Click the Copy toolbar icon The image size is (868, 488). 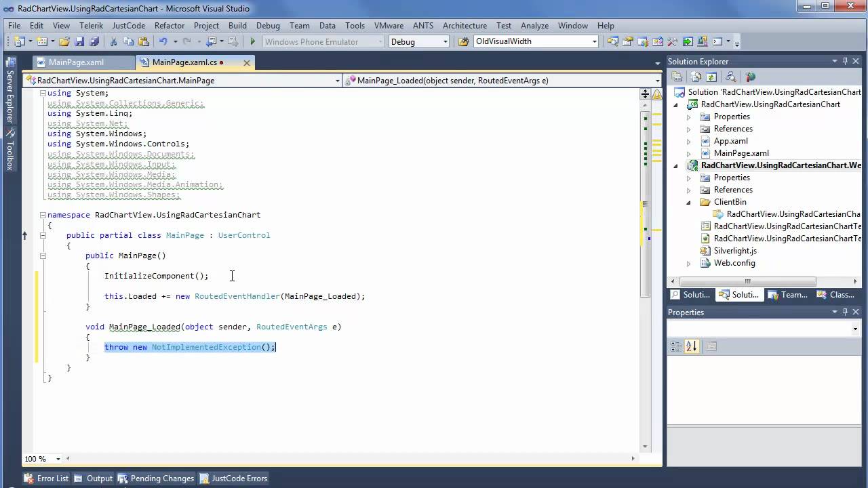[128, 41]
